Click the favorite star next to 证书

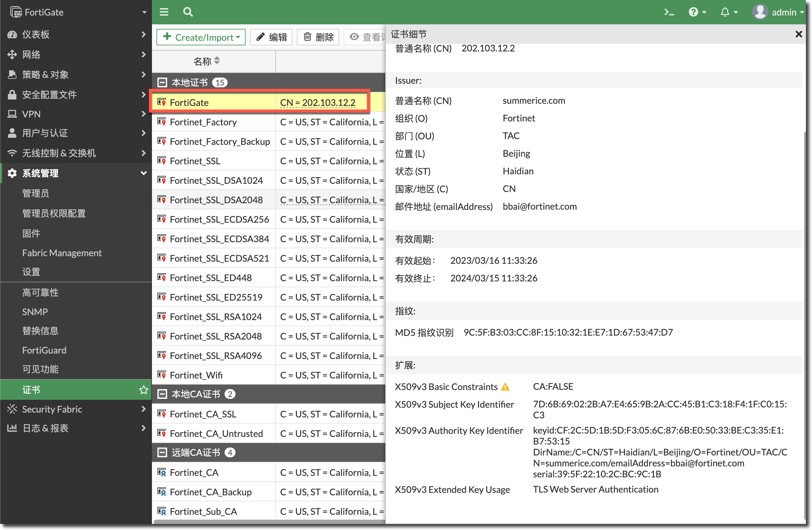(x=143, y=390)
